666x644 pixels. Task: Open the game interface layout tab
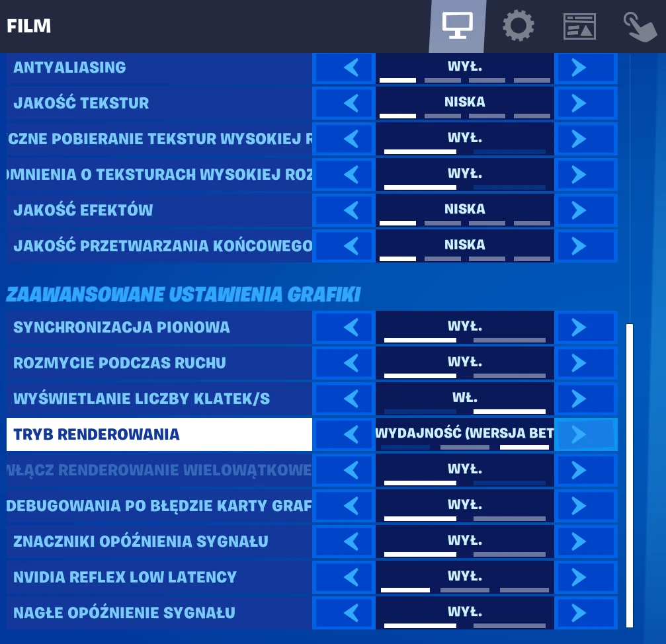coord(579,26)
